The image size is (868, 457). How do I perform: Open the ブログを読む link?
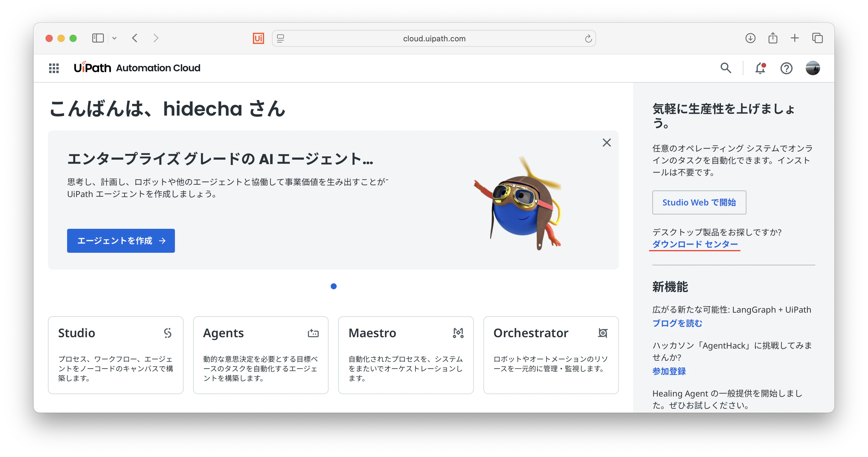coord(677,323)
